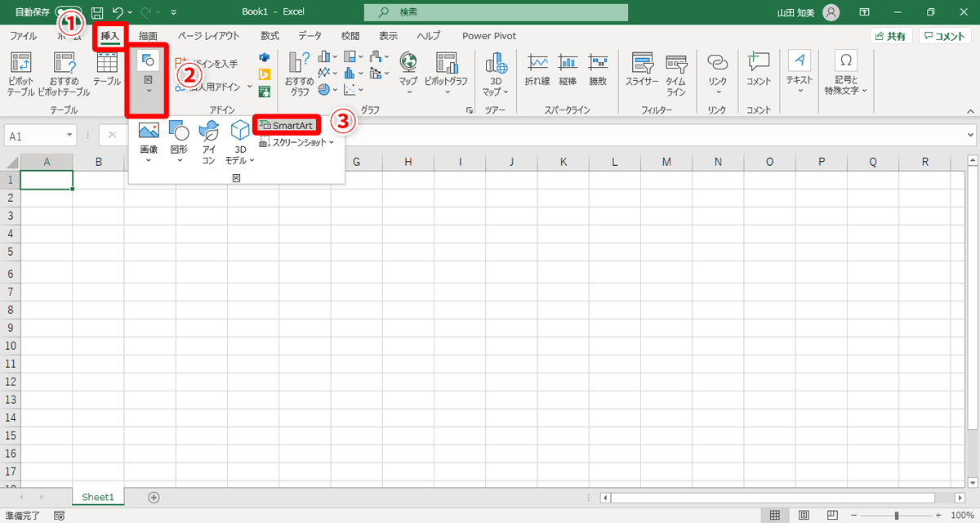Open recommended PivotTables (おすすめピボットテーブル)

(x=64, y=74)
